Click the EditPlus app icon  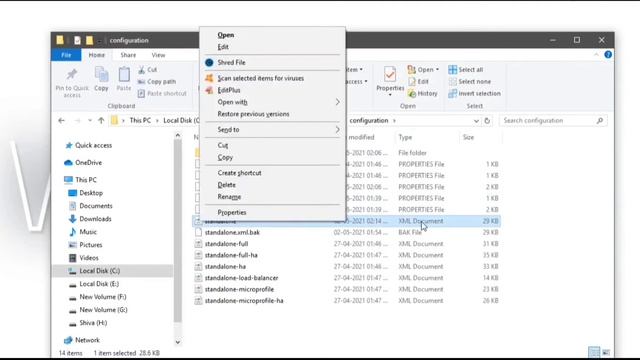[x=209, y=90]
